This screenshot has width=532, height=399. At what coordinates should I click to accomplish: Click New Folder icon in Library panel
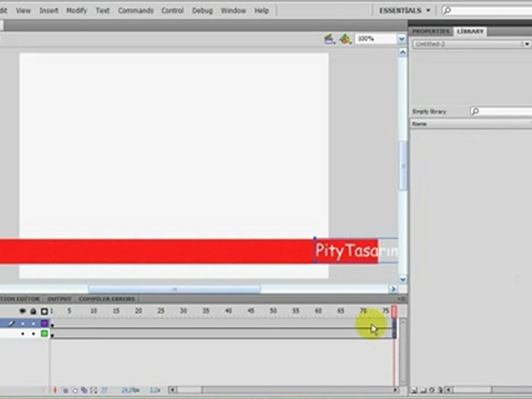tap(423, 391)
